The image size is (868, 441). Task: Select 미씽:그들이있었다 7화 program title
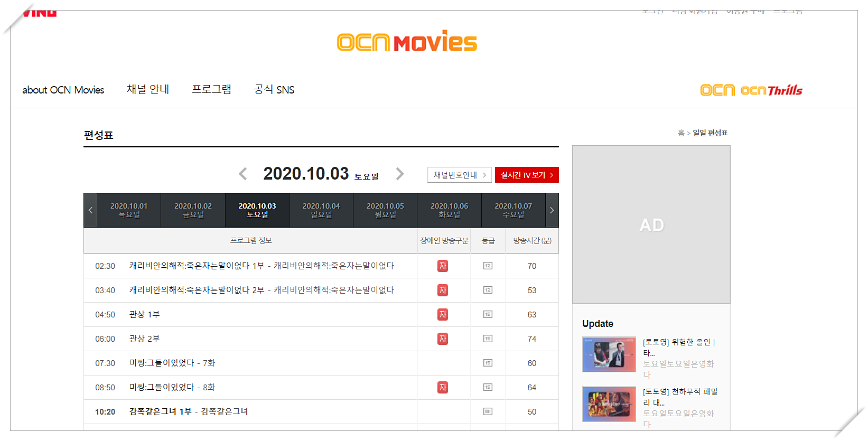click(x=172, y=363)
